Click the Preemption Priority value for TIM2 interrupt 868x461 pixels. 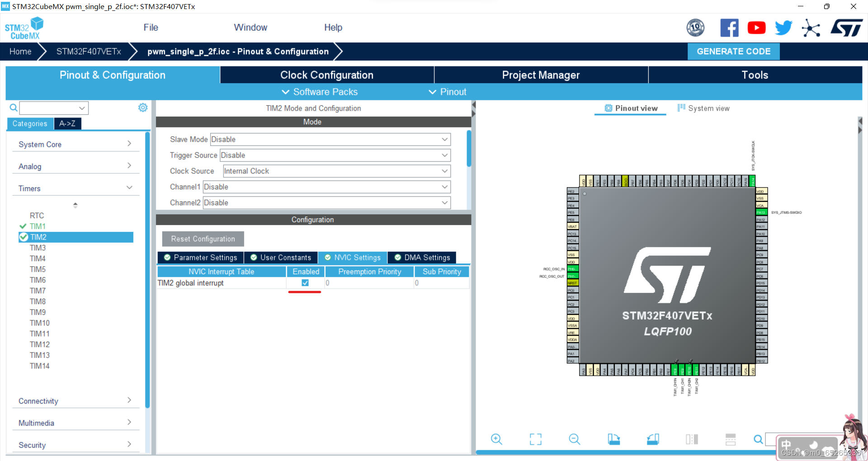click(x=369, y=283)
